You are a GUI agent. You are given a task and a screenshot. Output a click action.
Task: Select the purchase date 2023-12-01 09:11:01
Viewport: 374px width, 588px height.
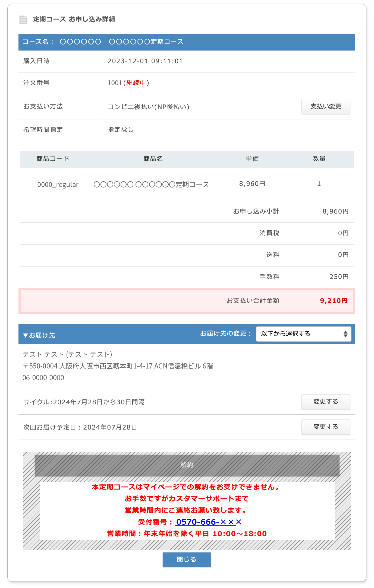click(x=145, y=61)
